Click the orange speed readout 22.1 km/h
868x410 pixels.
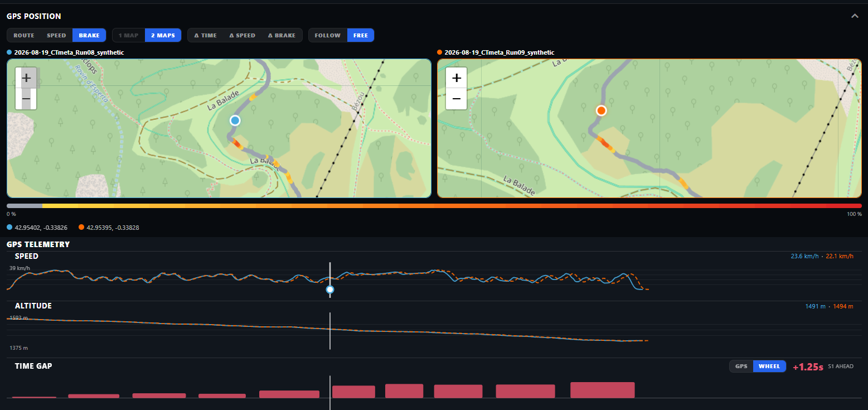click(x=839, y=257)
